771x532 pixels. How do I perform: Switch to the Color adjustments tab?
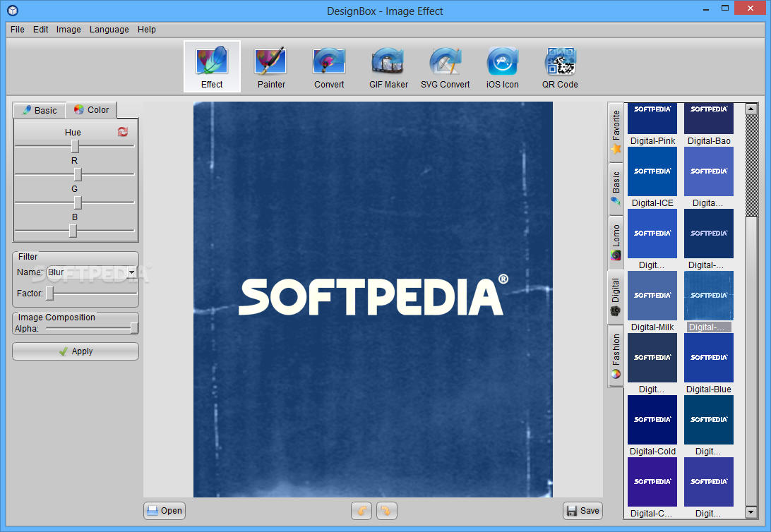coord(92,110)
